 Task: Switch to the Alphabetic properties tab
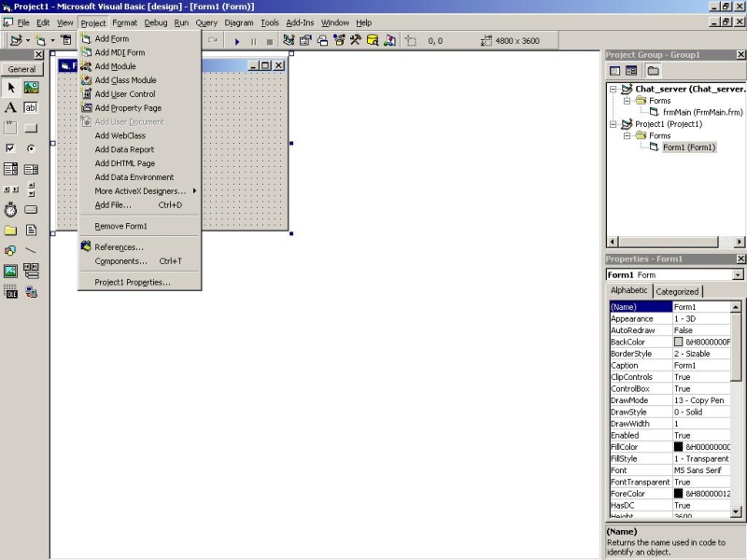pyautogui.click(x=628, y=290)
